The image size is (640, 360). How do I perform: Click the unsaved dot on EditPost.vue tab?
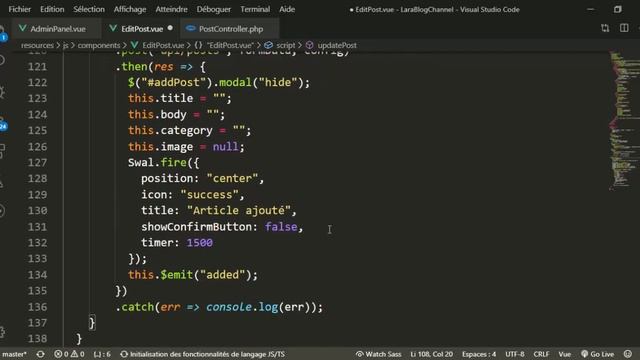click(170, 28)
